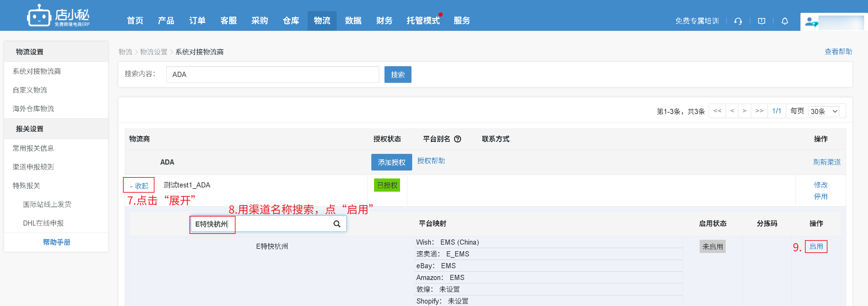The width and height of the screenshot is (868, 306).
Task: Open the 授权帮助 link
Action: point(431,161)
